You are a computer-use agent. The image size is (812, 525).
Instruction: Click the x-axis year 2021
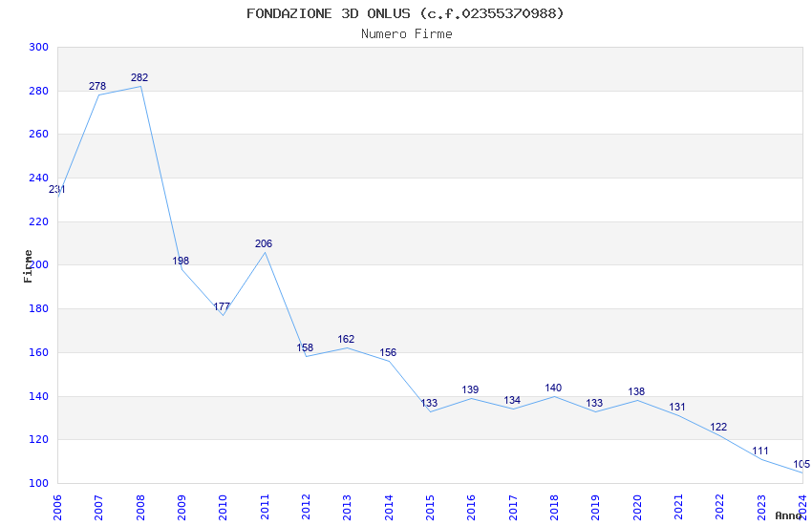678,508
